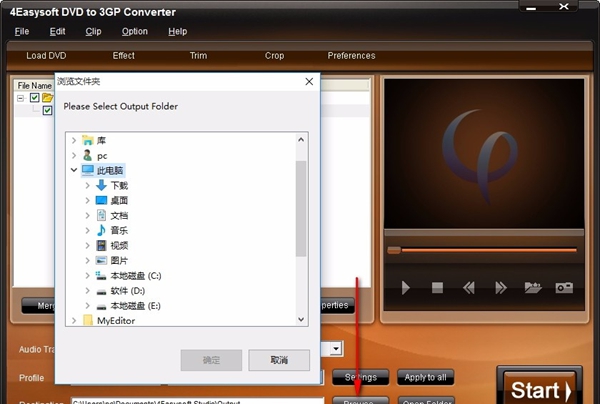The height and width of the screenshot is (404, 600).
Task: Expand the 视频 folder
Action: (x=88, y=245)
